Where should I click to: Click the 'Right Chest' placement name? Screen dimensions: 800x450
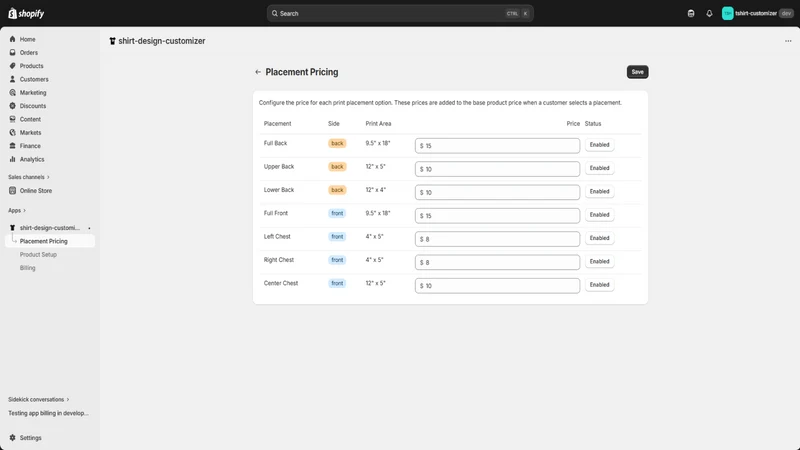pos(279,260)
